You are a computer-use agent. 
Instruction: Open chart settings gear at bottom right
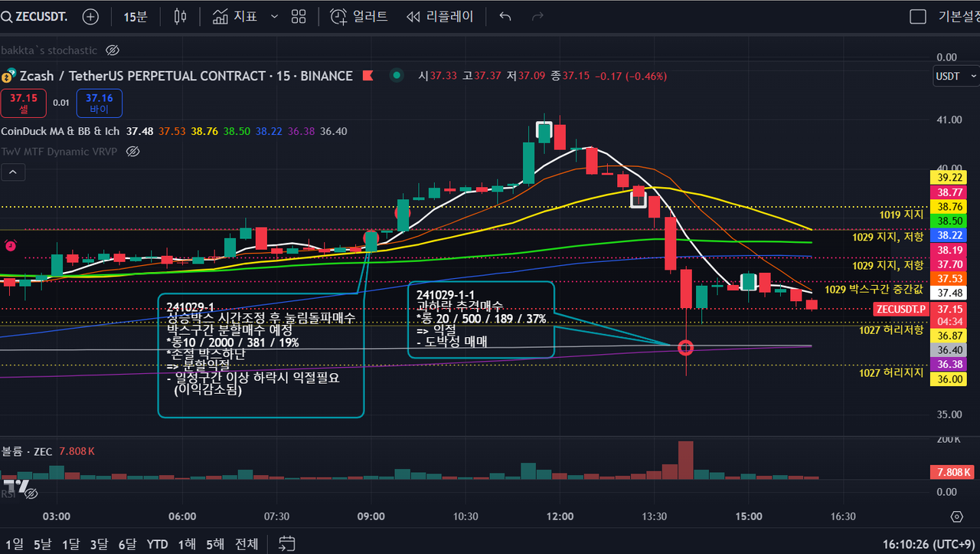pos(956,516)
